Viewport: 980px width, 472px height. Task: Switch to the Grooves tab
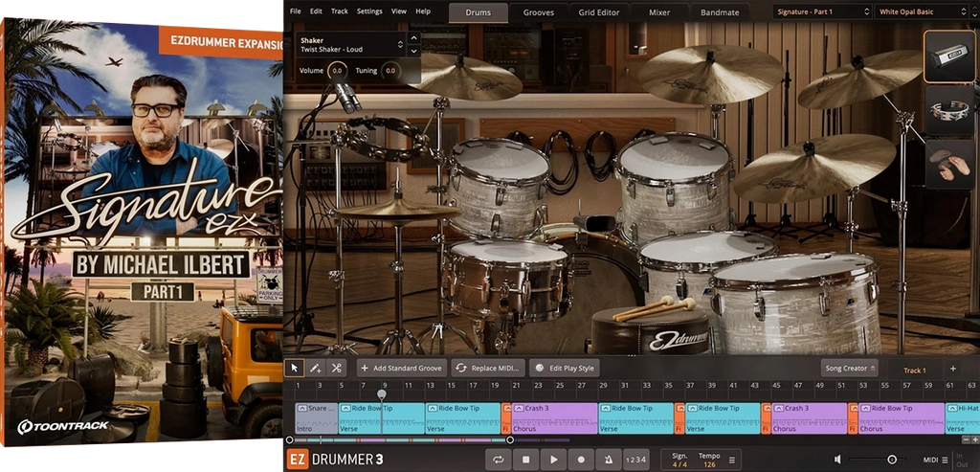[x=538, y=12]
